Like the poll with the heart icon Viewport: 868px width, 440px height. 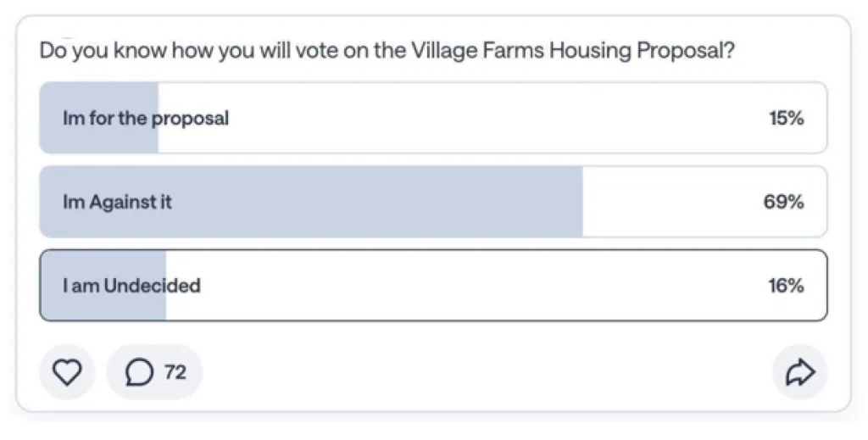pyautogui.click(x=68, y=372)
